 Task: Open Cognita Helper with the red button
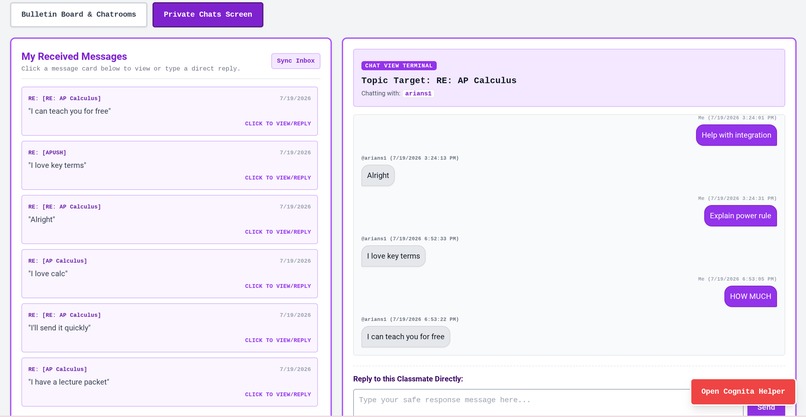[x=743, y=391]
